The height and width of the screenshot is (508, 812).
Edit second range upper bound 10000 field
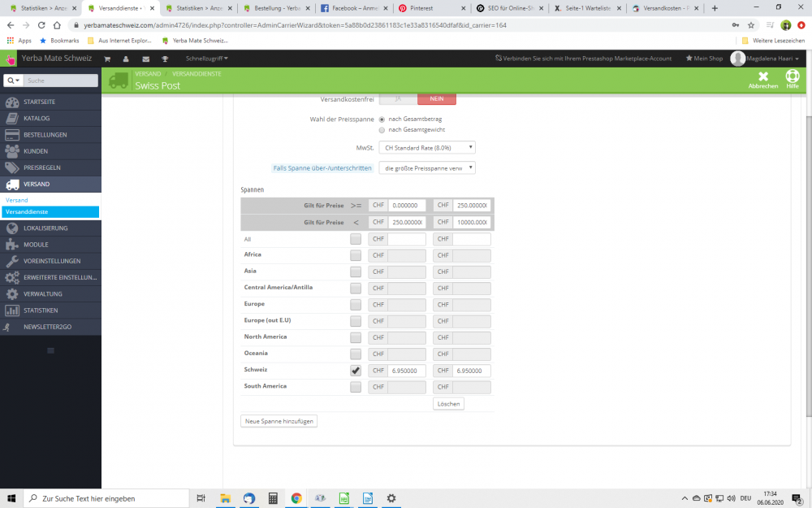coord(471,223)
